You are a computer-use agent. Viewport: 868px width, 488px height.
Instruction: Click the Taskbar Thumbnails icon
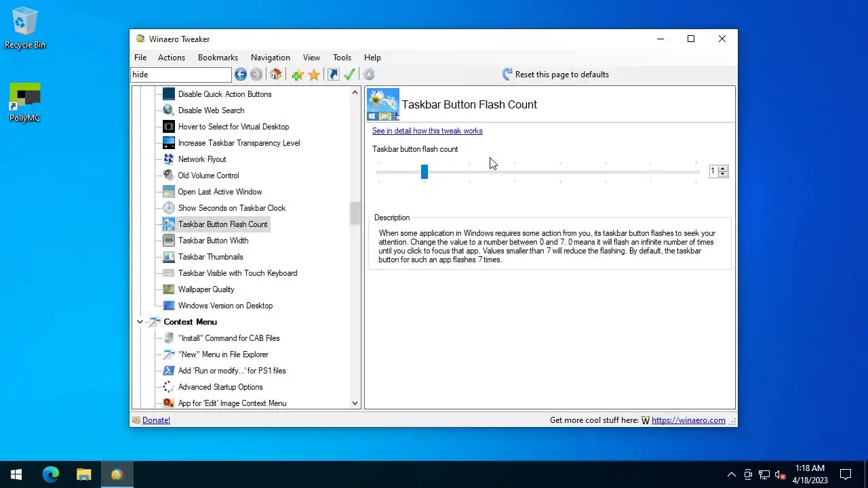pos(169,257)
